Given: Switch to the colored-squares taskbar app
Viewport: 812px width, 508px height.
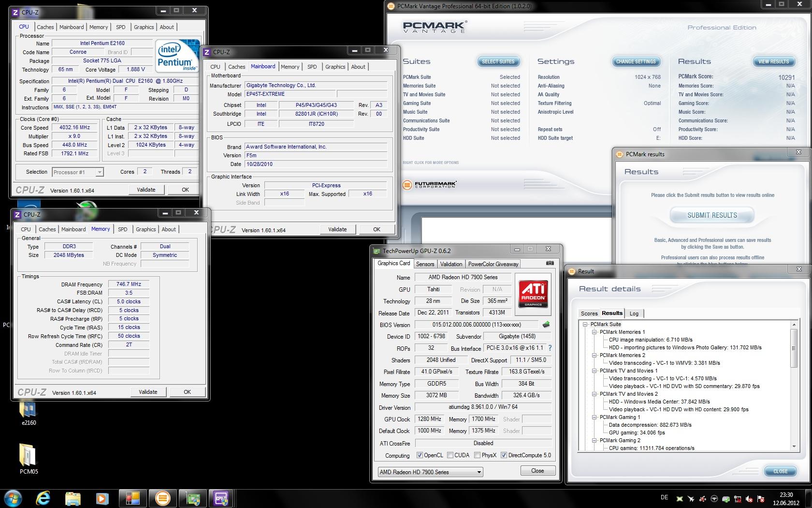Looking at the screenshot, I should tap(132, 498).
